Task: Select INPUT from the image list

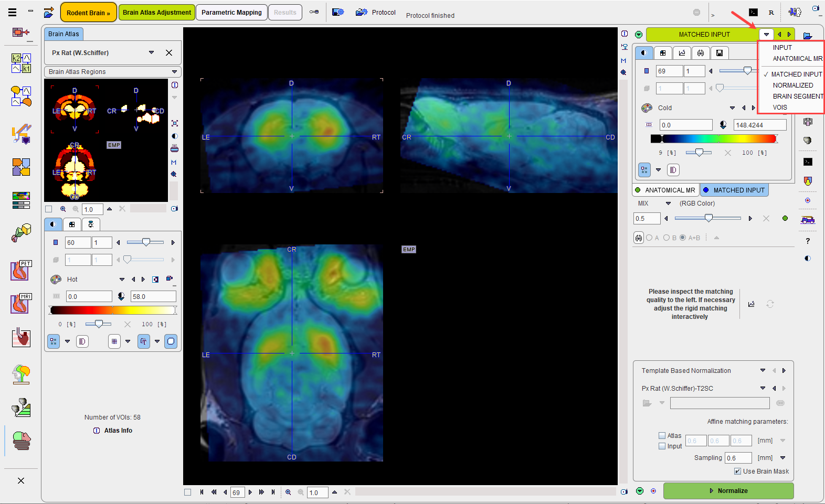Action: [782, 47]
